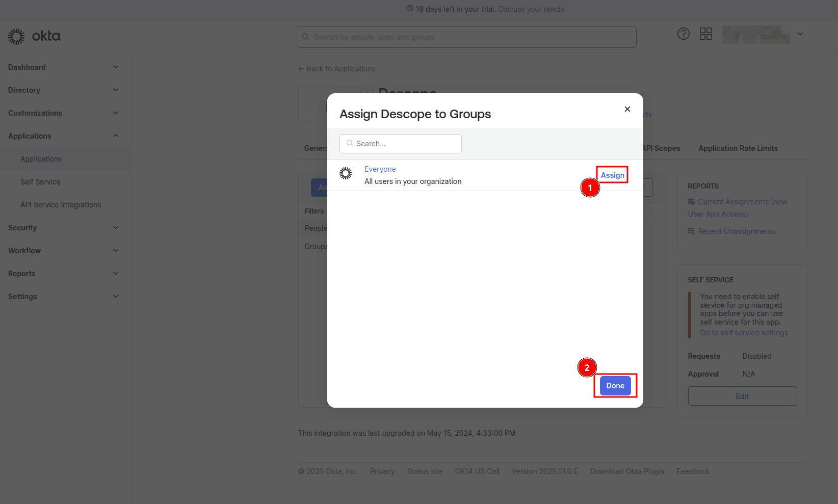
Task: Open Self Service in sidebar
Action: pos(40,182)
